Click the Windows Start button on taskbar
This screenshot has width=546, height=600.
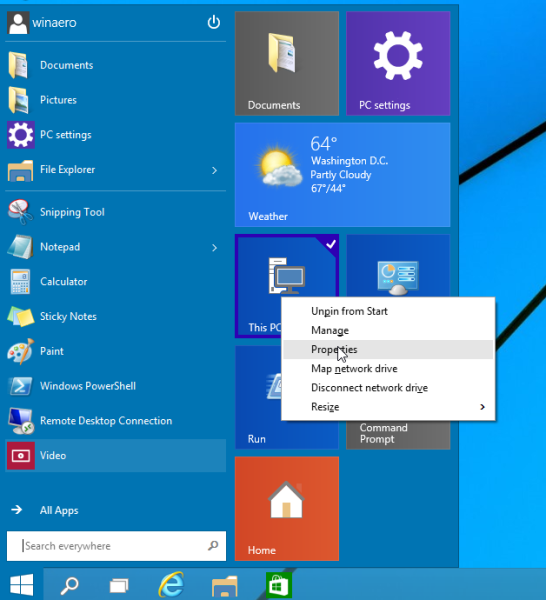pos(22,585)
